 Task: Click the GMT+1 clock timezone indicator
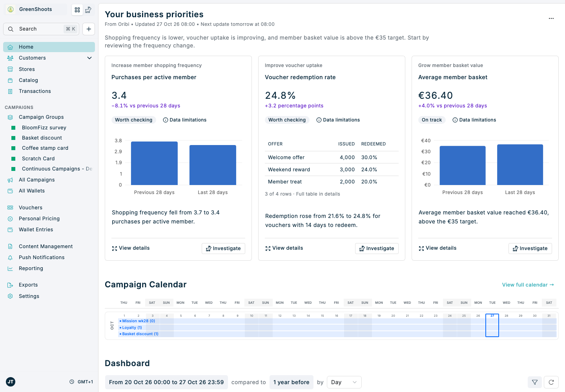point(81,382)
